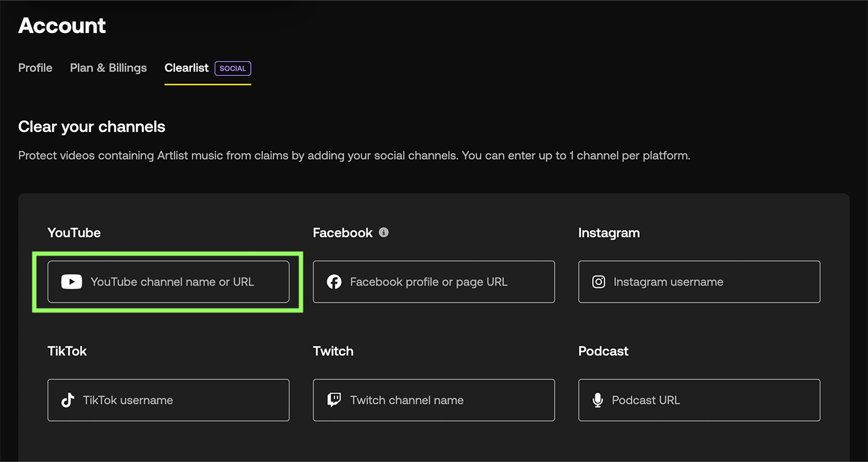Select the Clearlist tab

click(187, 68)
